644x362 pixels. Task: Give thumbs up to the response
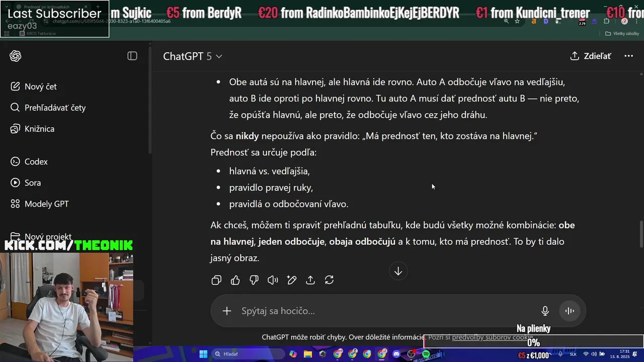[235, 280]
